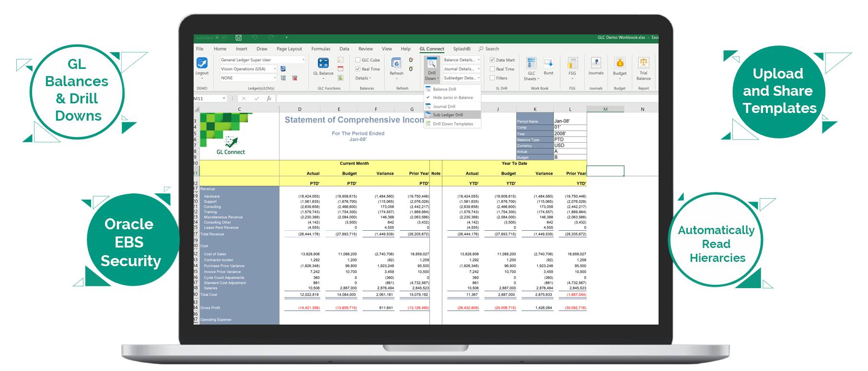Switch to the Formulas tab

click(321, 49)
